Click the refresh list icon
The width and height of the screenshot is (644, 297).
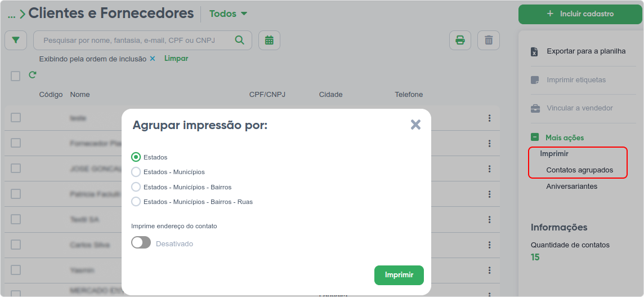click(33, 75)
